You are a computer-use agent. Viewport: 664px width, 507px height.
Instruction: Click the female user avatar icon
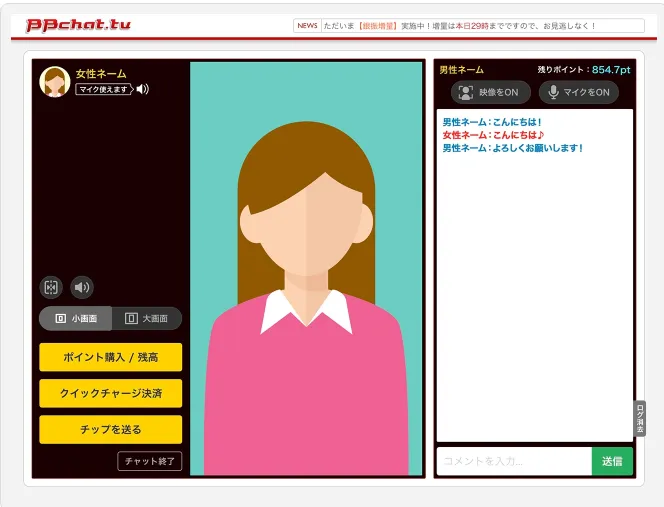tap(55, 82)
